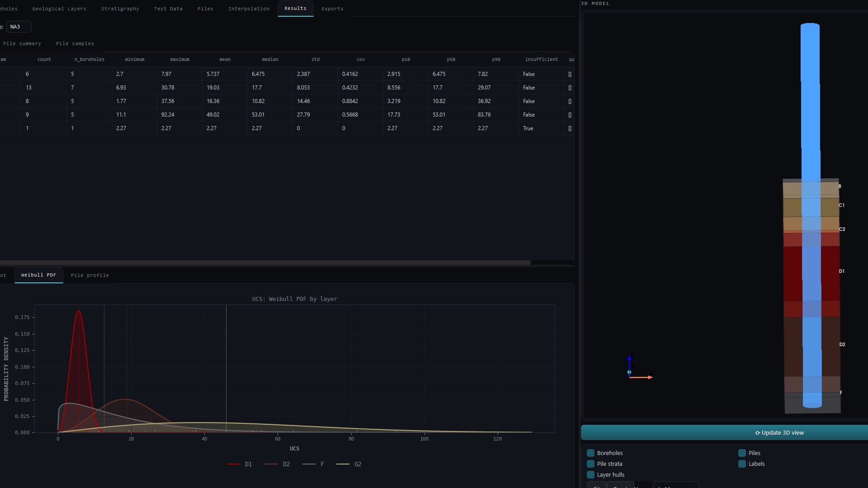Sort table by insufficient column header

[x=542, y=60]
